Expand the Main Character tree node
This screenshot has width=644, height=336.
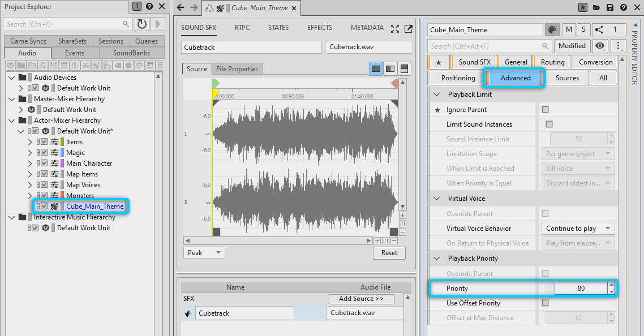(x=30, y=163)
